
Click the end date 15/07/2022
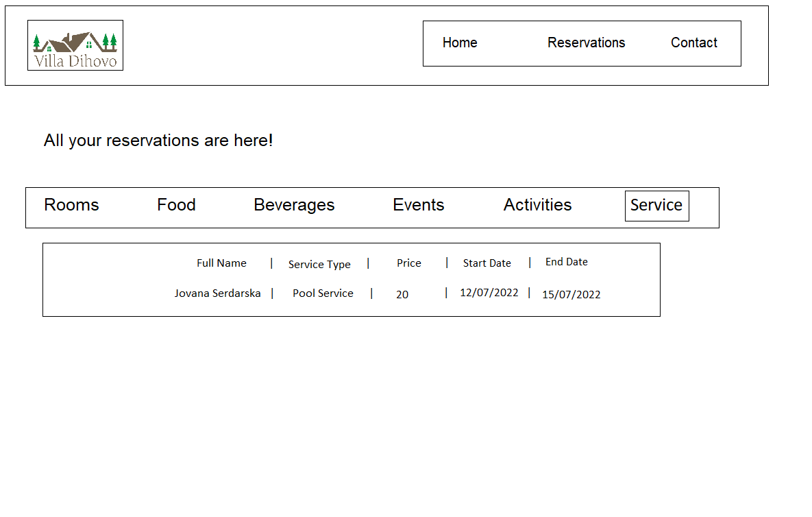point(571,295)
